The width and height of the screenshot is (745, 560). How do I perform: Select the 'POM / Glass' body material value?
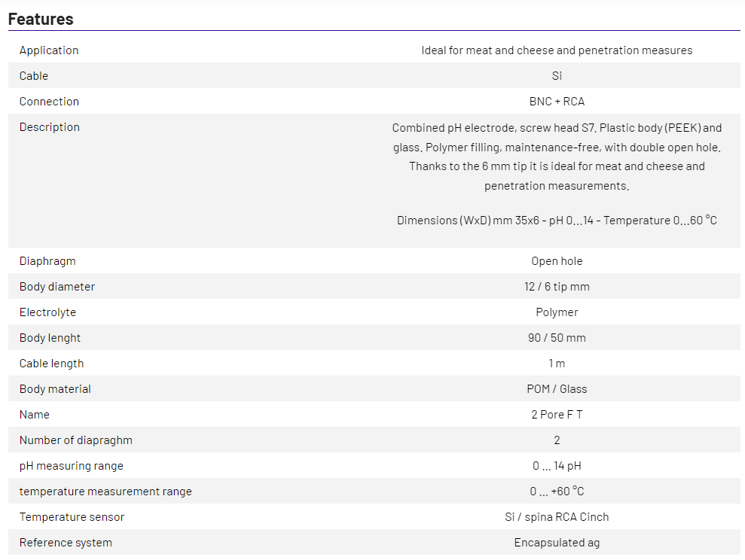pyautogui.click(x=557, y=389)
